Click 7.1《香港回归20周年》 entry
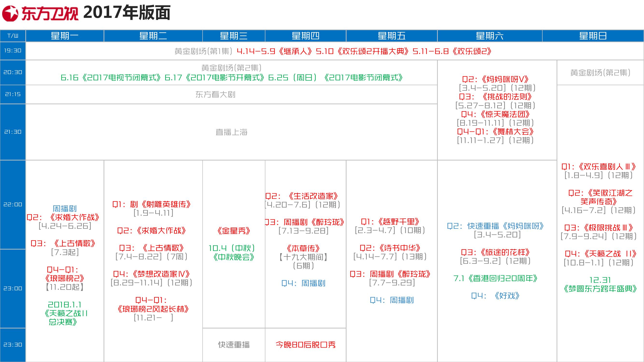 (x=495, y=278)
